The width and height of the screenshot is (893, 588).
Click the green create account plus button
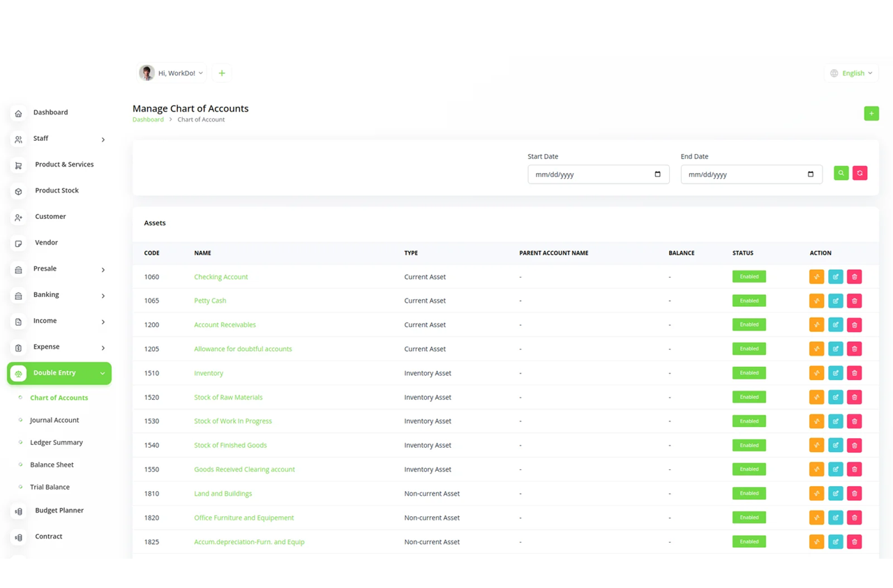coord(871,114)
